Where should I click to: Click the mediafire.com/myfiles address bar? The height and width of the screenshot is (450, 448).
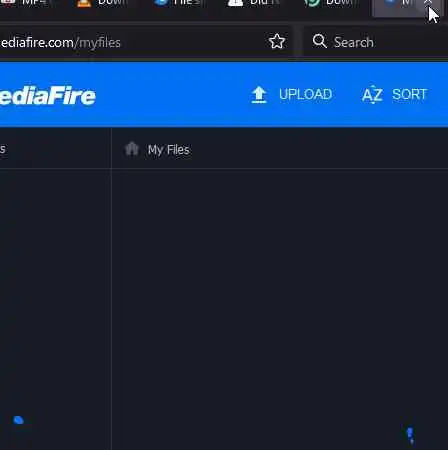point(133,42)
